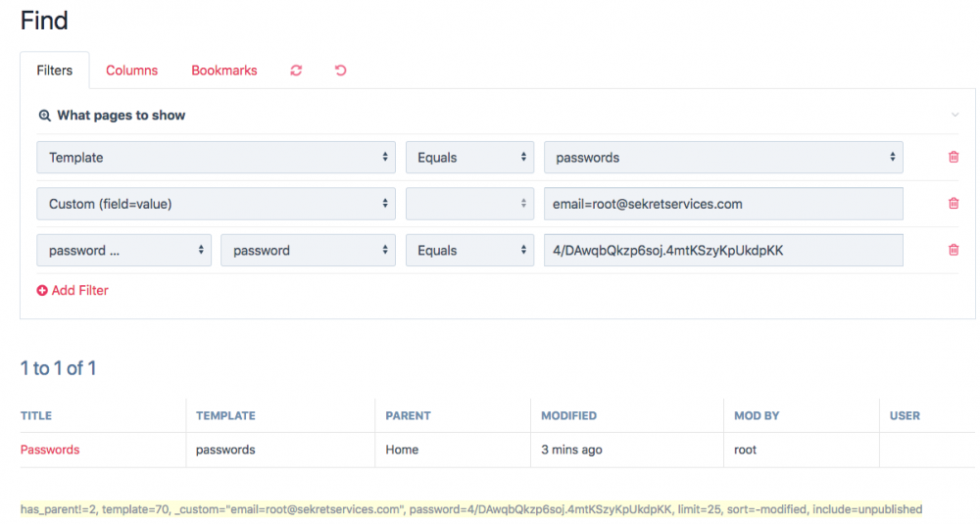The image size is (980, 524).
Task: Delete the password filter row
Action: [954, 250]
